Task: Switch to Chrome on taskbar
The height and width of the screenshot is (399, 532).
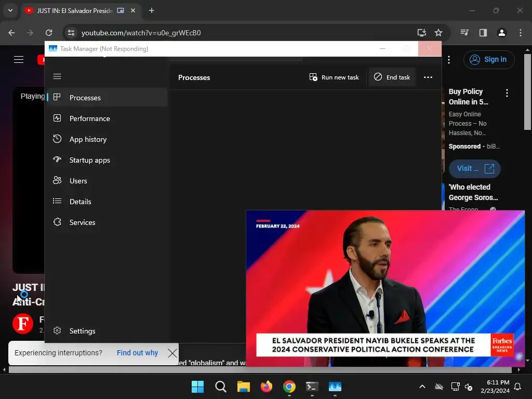Action: (289, 387)
